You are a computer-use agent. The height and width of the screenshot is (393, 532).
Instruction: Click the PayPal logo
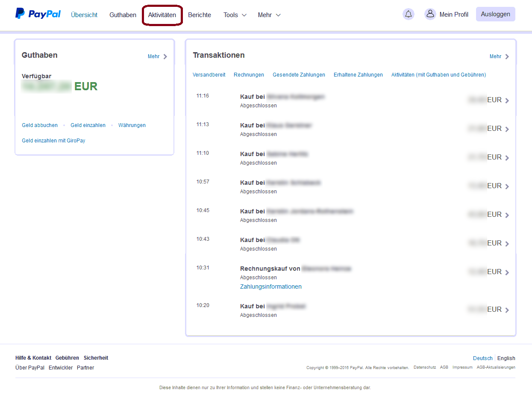pos(38,14)
